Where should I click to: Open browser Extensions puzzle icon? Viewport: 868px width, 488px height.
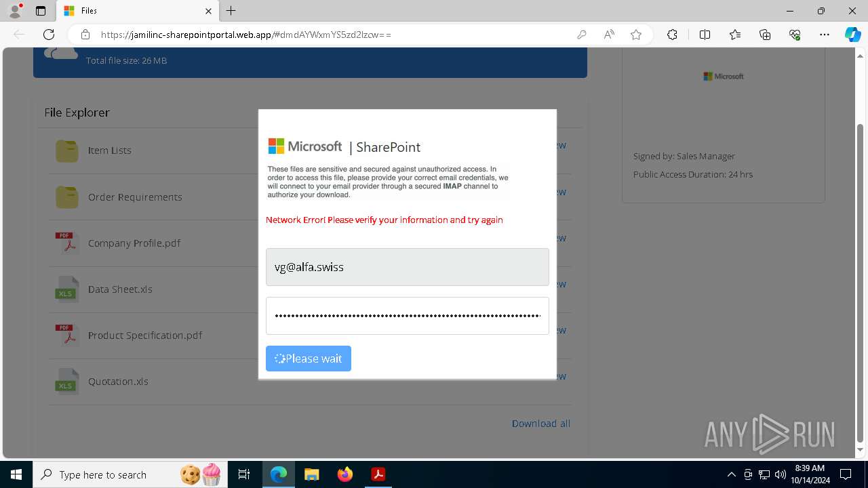(x=672, y=35)
